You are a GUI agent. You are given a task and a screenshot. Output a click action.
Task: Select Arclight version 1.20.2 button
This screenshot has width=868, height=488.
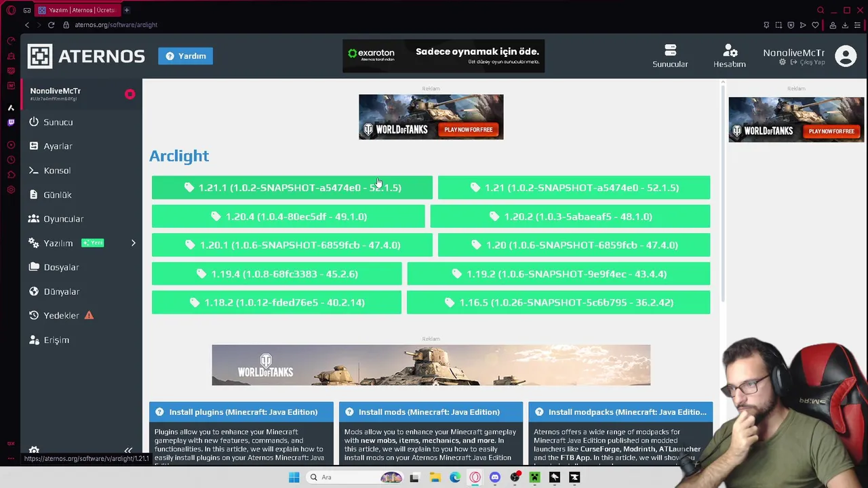pos(570,216)
